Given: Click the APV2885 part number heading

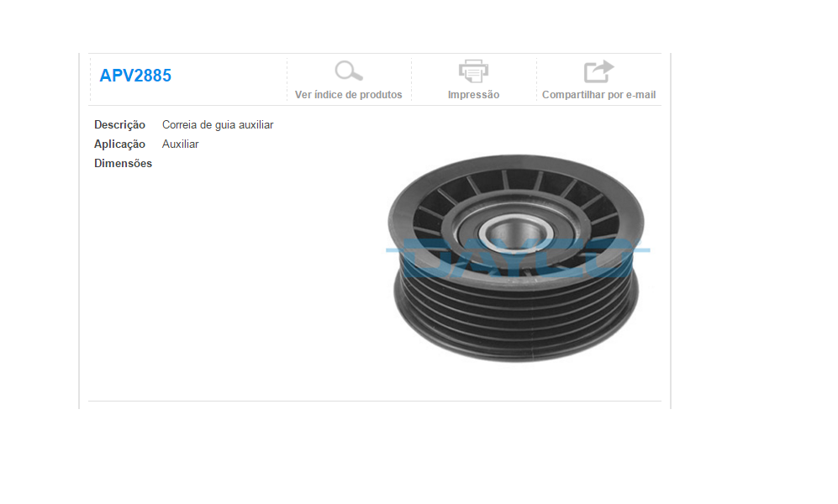Looking at the screenshot, I should pos(135,76).
